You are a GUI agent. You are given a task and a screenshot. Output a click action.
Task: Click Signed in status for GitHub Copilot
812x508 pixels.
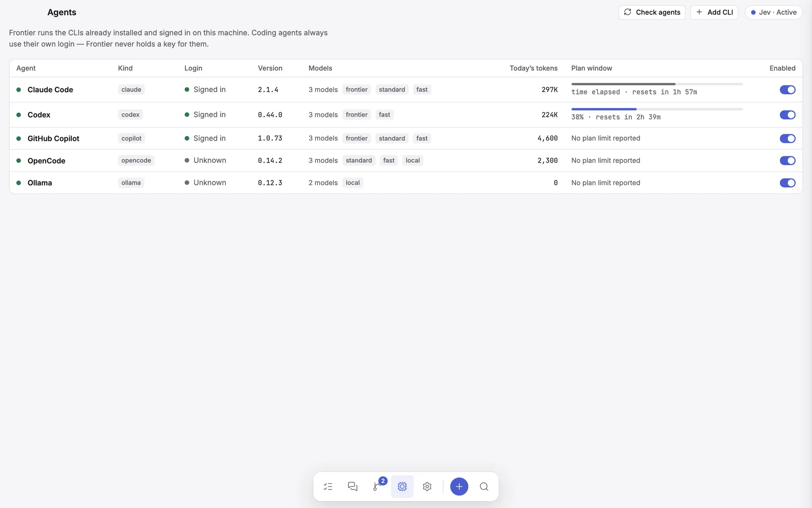click(x=205, y=138)
